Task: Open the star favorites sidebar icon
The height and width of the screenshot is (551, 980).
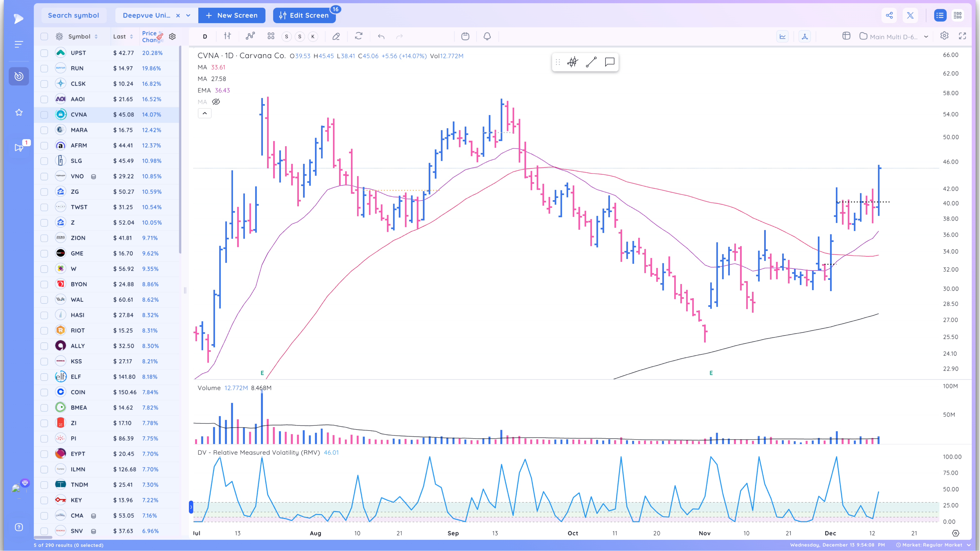Action: click(19, 112)
